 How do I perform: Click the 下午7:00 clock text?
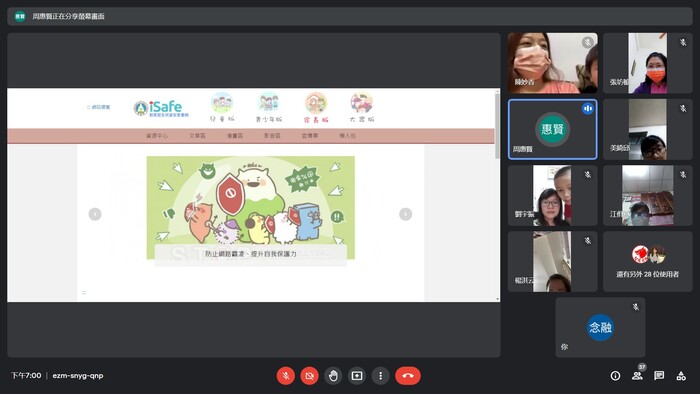coord(26,376)
